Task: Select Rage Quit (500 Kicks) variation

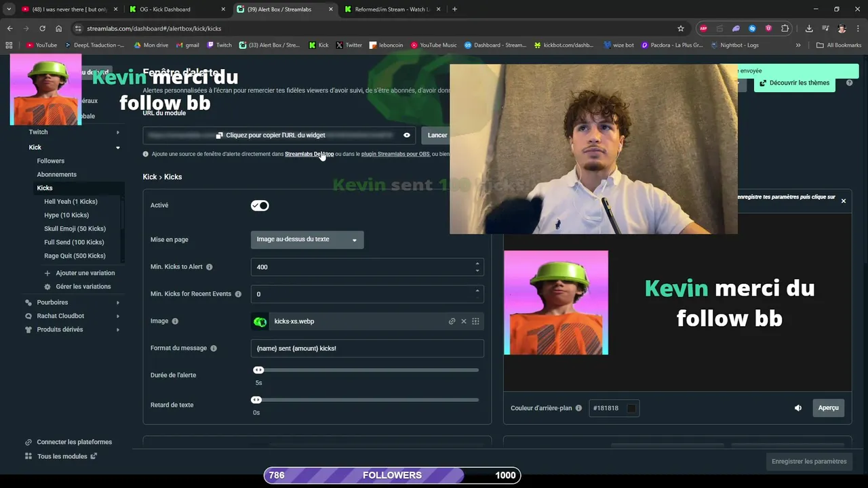Action: [75, 256]
